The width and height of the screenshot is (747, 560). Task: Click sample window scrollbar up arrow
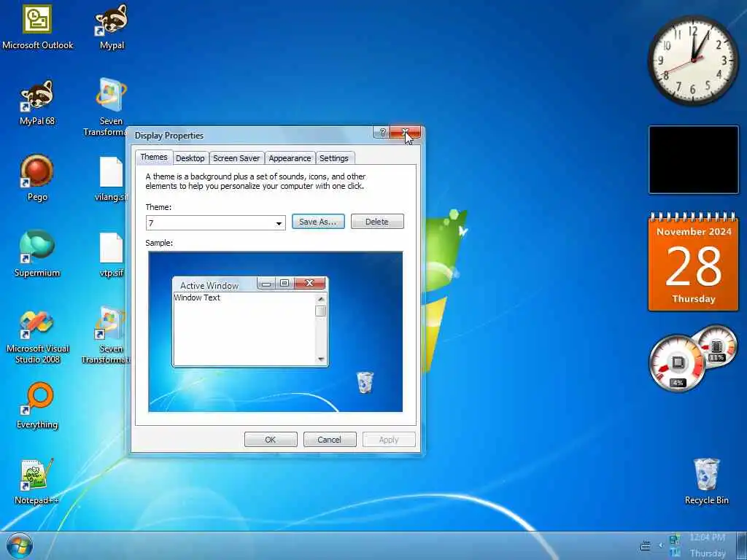tap(321, 298)
